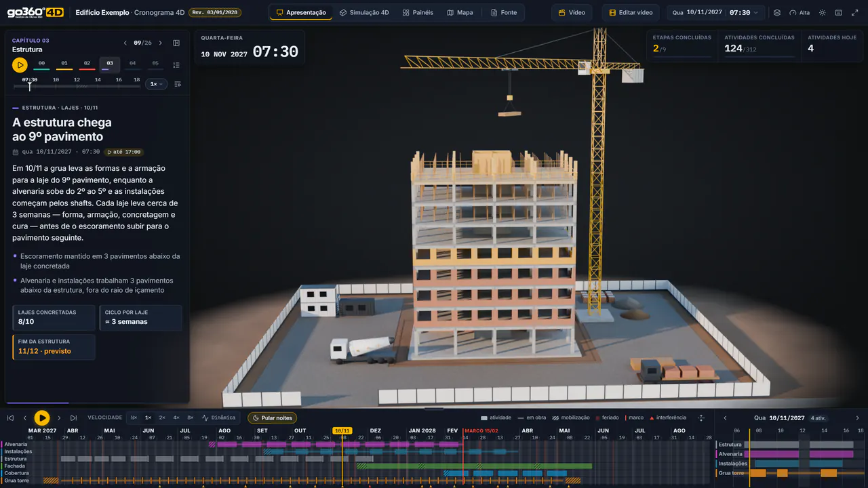The height and width of the screenshot is (488, 868).
Task: Select chapter 01 tab
Action: (64, 64)
